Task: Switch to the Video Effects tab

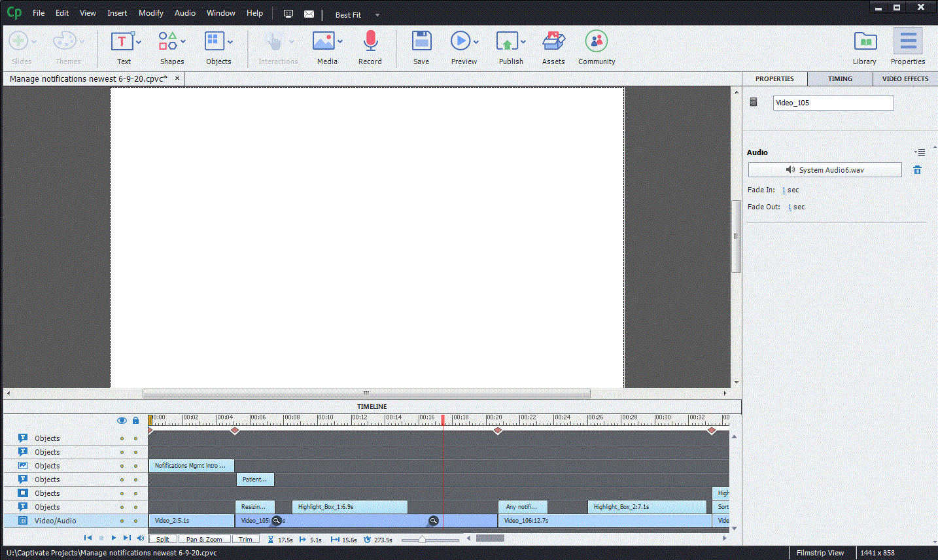Action: (905, 79)
